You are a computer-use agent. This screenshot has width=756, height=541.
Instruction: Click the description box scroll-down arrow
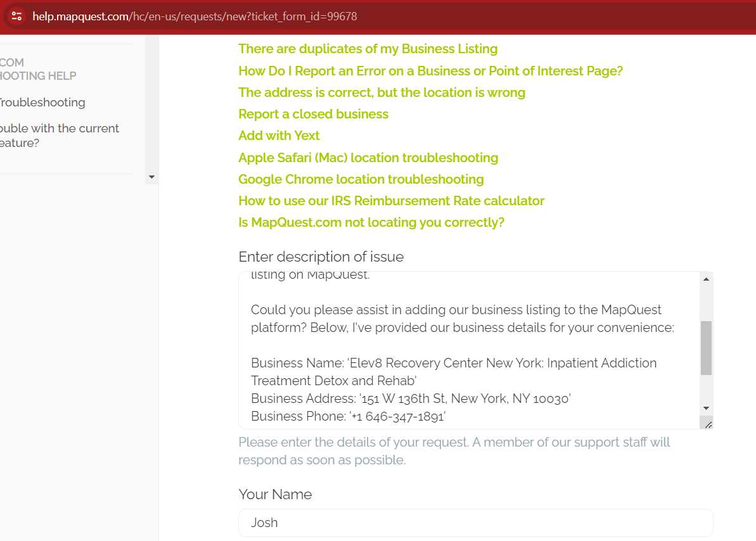pos(707,409)
